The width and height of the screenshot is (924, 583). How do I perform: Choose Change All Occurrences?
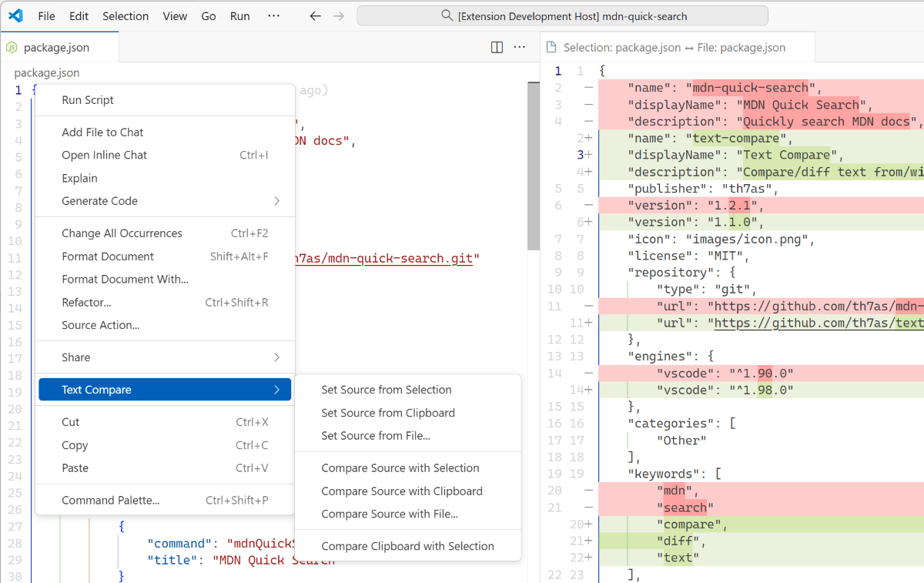click(x=165, y=233)
